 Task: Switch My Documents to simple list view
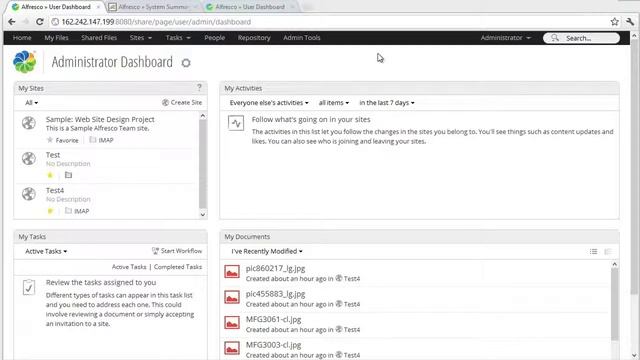coord(593,251)
